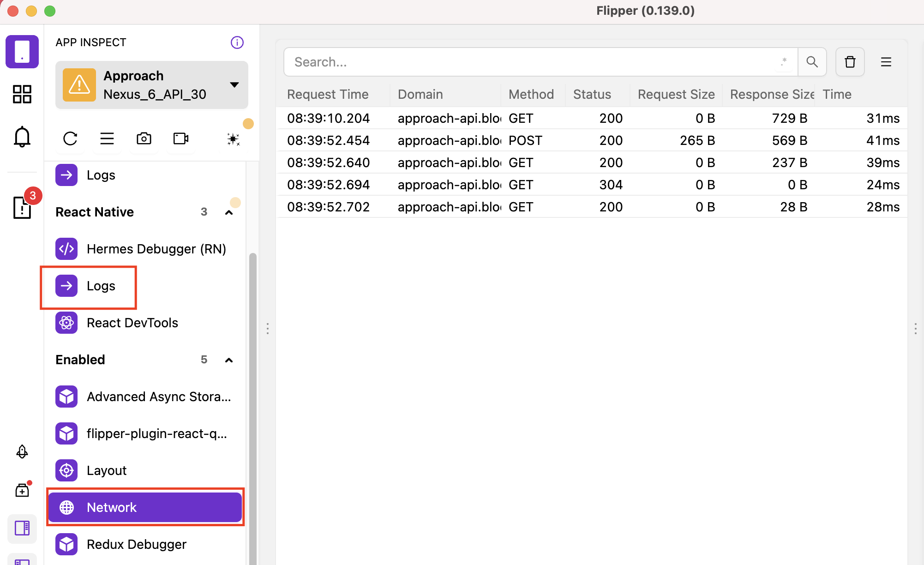Open the Hermes Debugger (RN) plugin

(157, 248)
